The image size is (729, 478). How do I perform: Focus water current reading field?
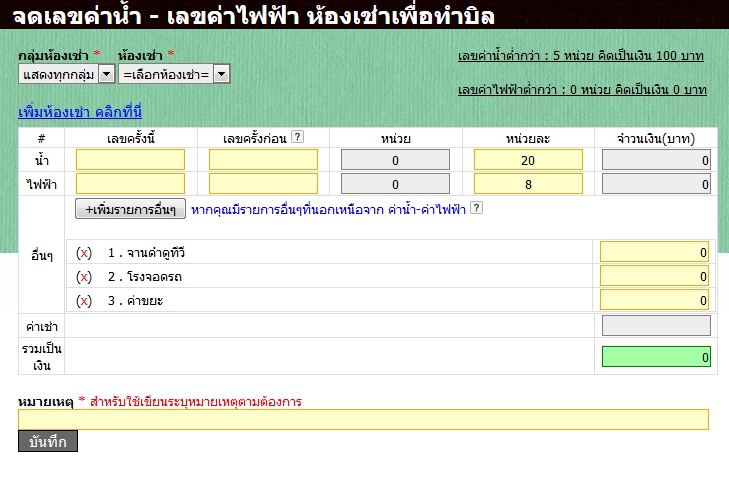click(x=130, y=160)
